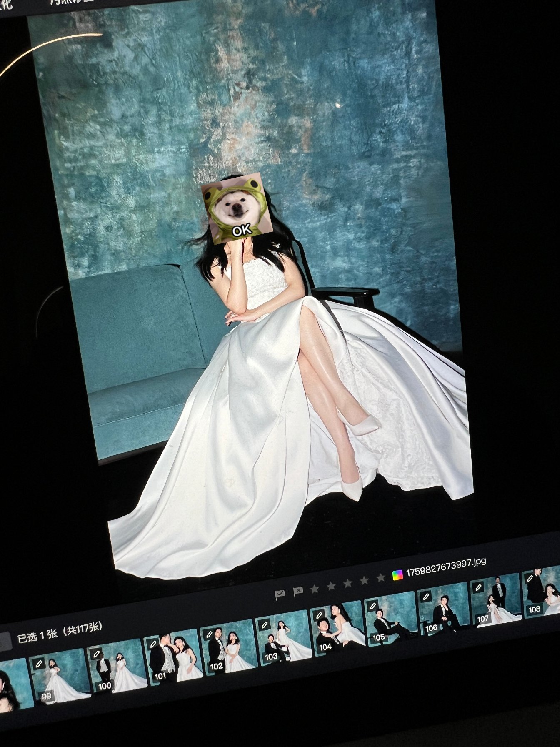This screenshot has height=747, width=560.
Task: Click the edit pencil on thumbnail 99
Action: pos(40,663)
